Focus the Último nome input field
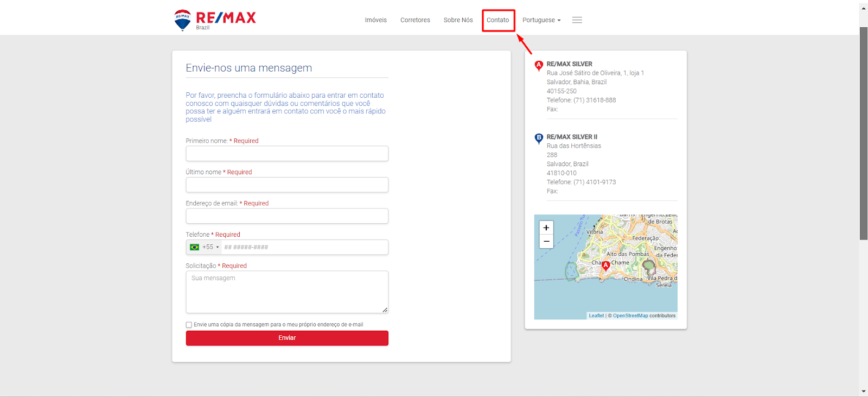Screen dimensions: 868x397 tap(287, 185)
